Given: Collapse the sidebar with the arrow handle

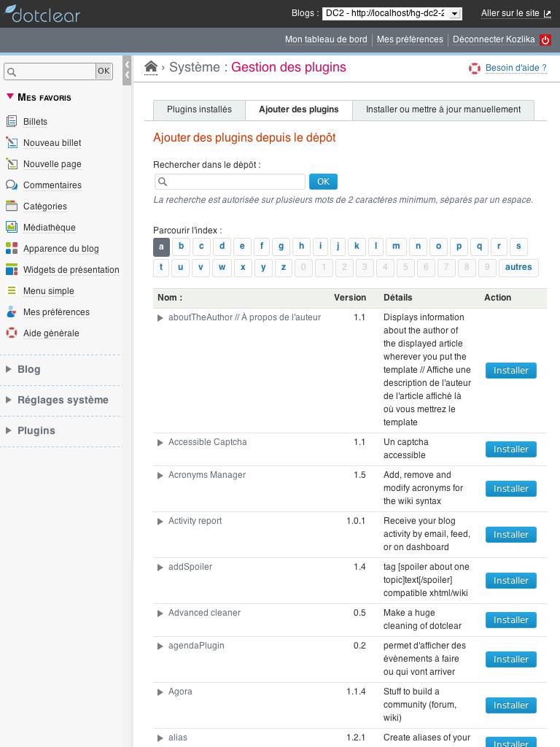Looking at the screenshot, I should point(127,70).
